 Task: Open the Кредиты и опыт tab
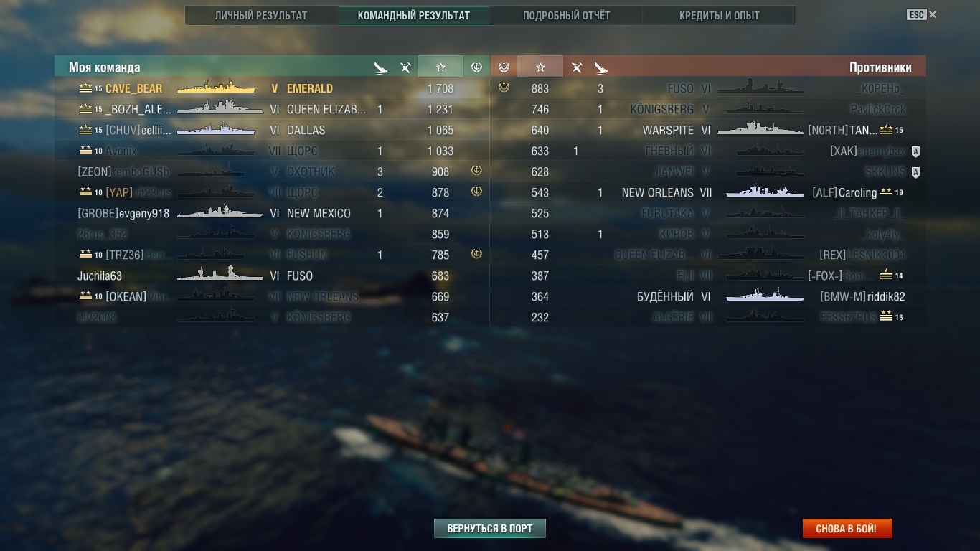[x=720, y=15]
